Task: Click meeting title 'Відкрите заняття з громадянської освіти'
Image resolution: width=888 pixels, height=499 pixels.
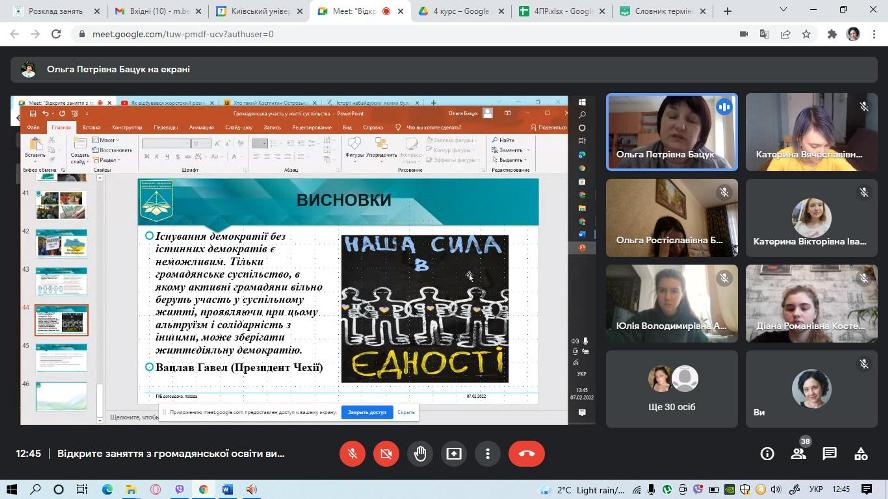Action: (x=170, y=454)
